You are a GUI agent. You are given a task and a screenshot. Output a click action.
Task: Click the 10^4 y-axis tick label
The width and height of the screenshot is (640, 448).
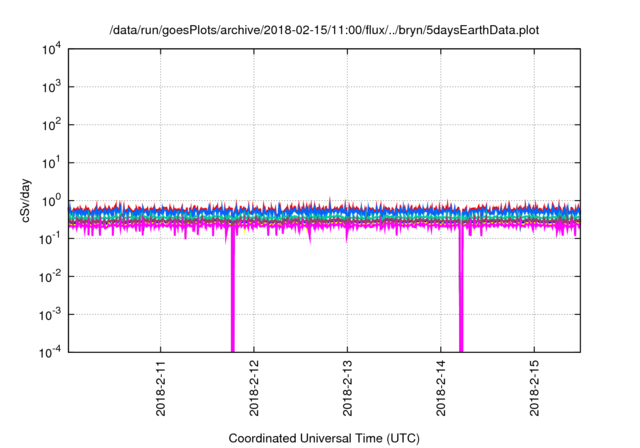pyautogui.click(x=51, y=49)
